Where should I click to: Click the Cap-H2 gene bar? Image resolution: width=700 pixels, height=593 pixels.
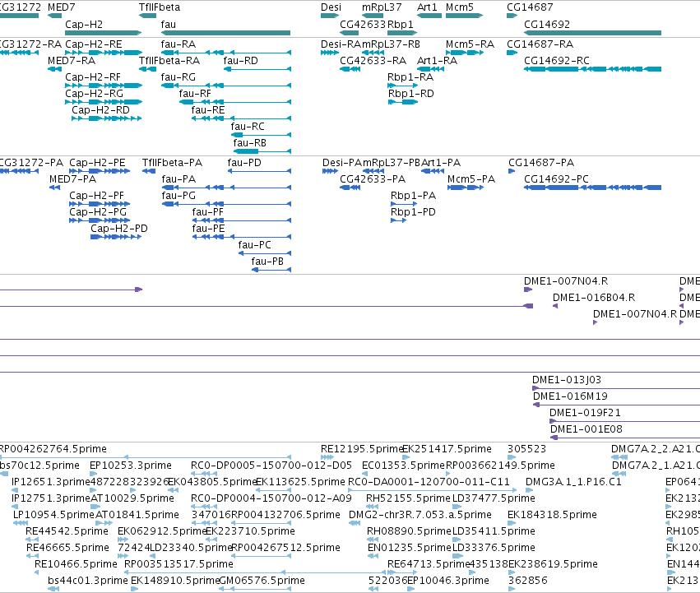click(103, 33)
